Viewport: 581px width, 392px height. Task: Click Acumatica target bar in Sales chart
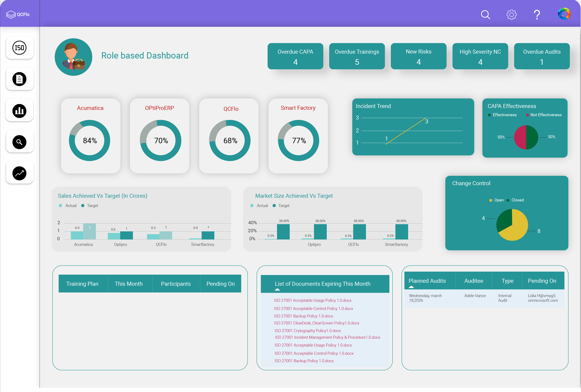tap(90, 231)
